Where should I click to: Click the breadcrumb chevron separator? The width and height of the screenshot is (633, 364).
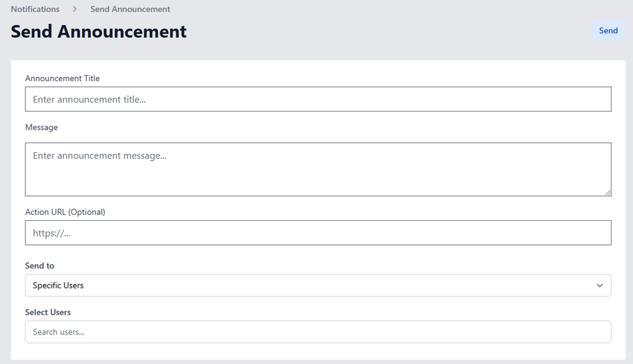[x=75, y=10]
